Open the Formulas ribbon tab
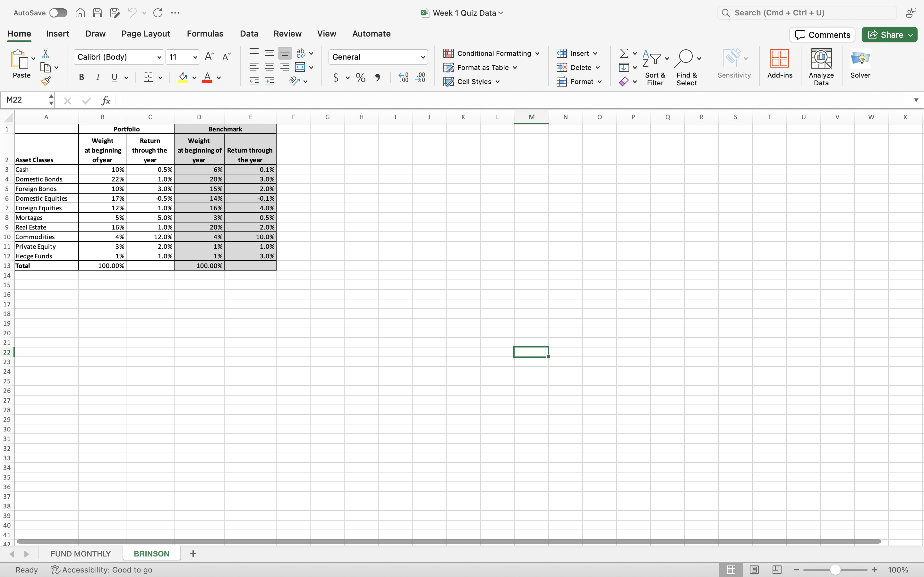Viewport: 924px width, 577px height. coord(205,34)
